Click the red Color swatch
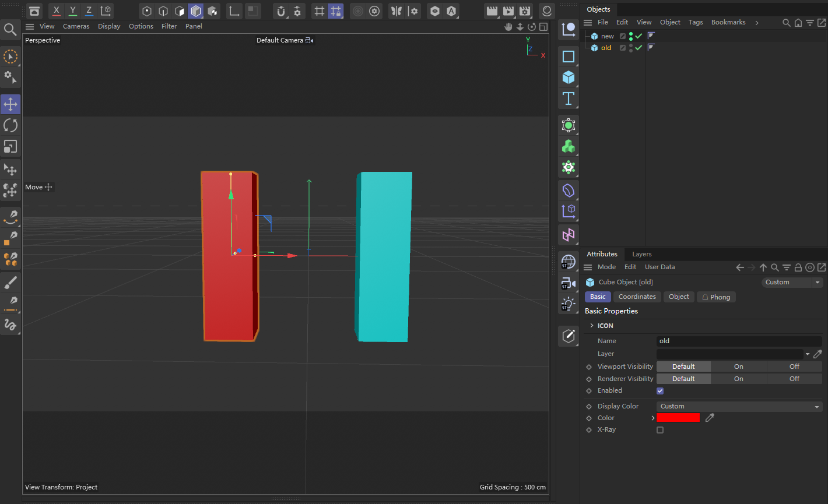The height and width of the screenshot is (504, 828). (x=678, y=418)
